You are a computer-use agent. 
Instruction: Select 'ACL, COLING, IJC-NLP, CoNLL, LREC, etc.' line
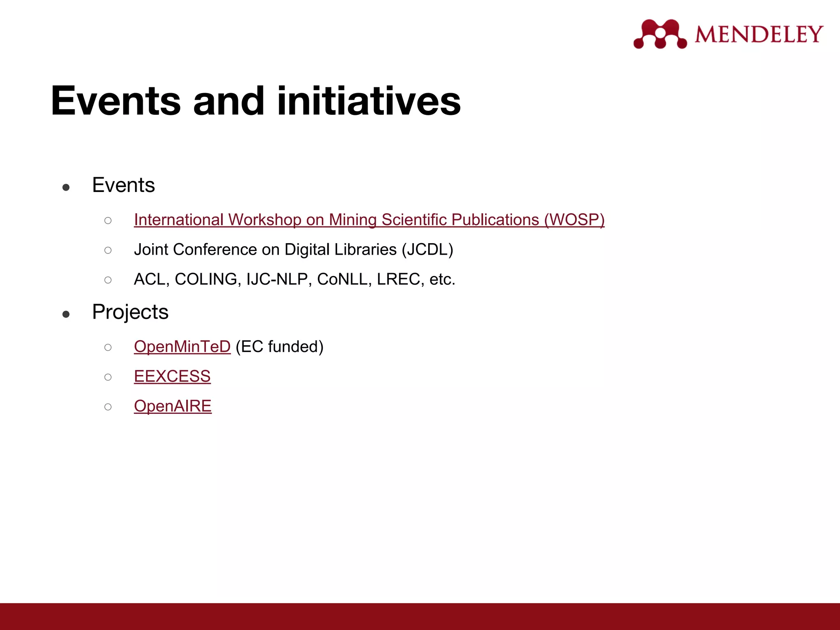point(294,279)
